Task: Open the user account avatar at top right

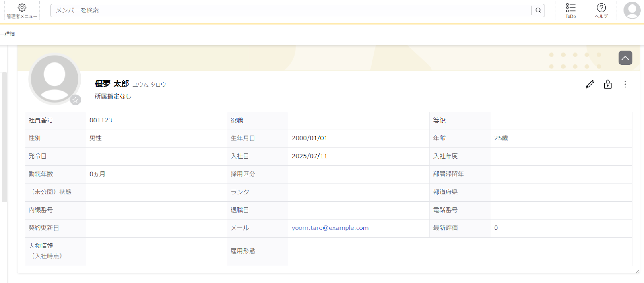Action: [x=632, y=10]
